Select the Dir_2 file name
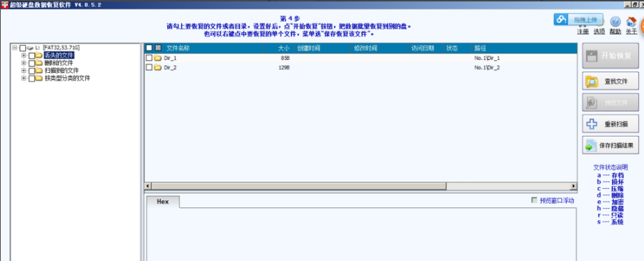 pos(170,68)
